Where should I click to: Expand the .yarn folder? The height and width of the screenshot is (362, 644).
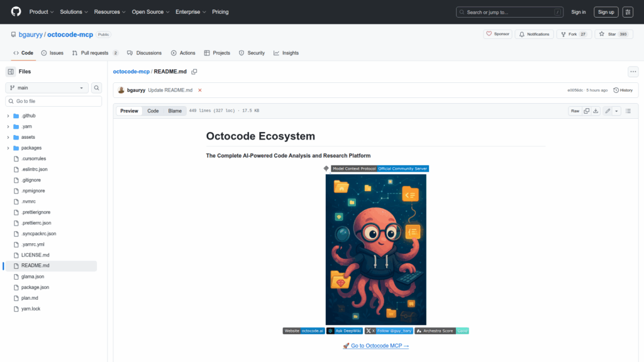pyautogui.click(x=8, y=126)
